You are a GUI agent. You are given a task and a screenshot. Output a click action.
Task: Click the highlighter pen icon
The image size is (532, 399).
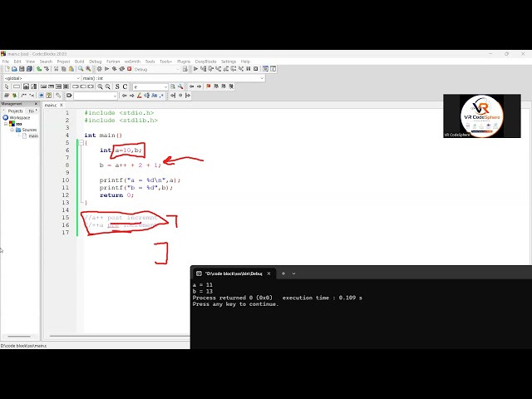[139, 96]
